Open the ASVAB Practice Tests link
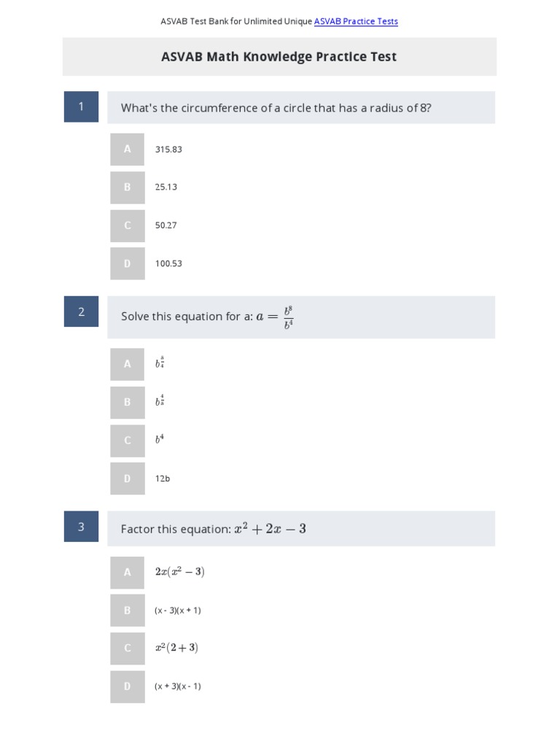The width and height of the screenshot is (560, 747). click(356, 22)
